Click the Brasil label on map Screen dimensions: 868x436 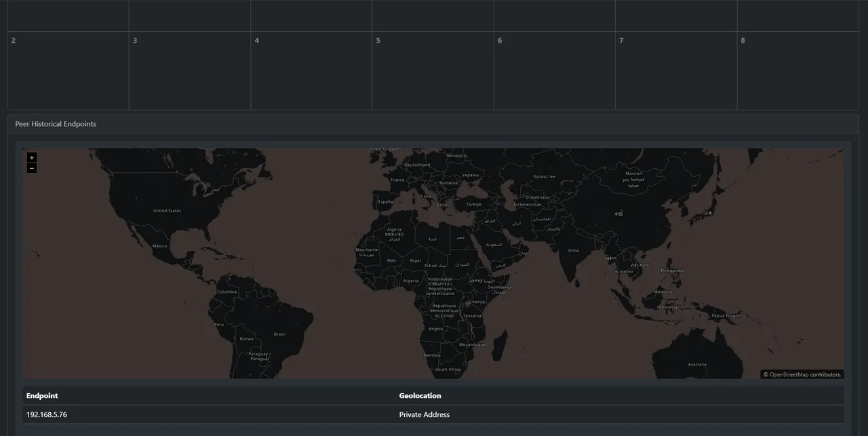coord(279,334)
